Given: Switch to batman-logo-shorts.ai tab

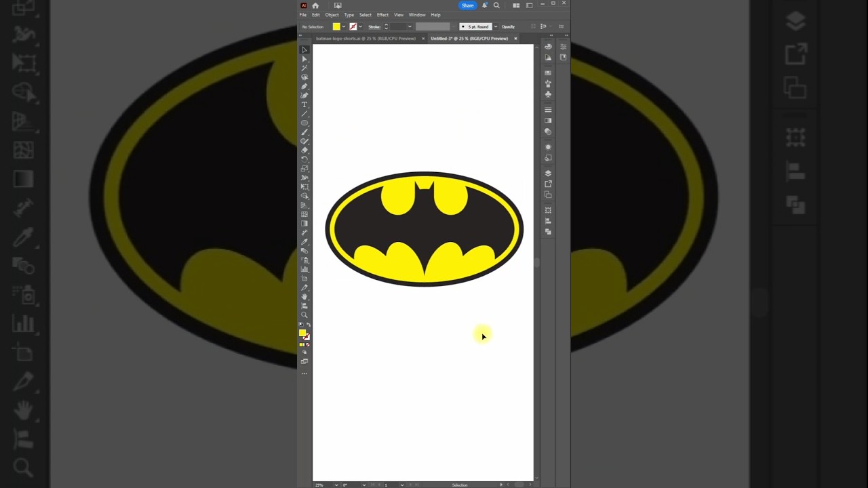Looking at the screenshot, I should (x=366, y=39).
